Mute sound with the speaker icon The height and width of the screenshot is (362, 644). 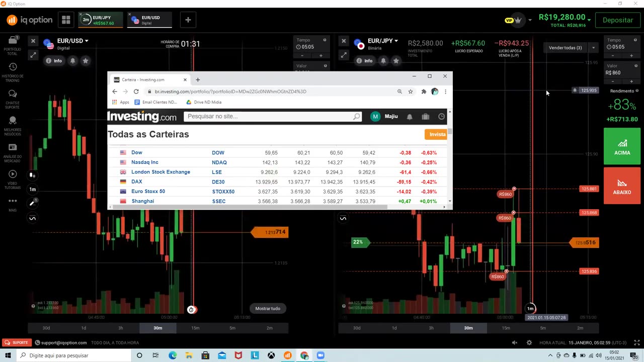pos(514,343)
